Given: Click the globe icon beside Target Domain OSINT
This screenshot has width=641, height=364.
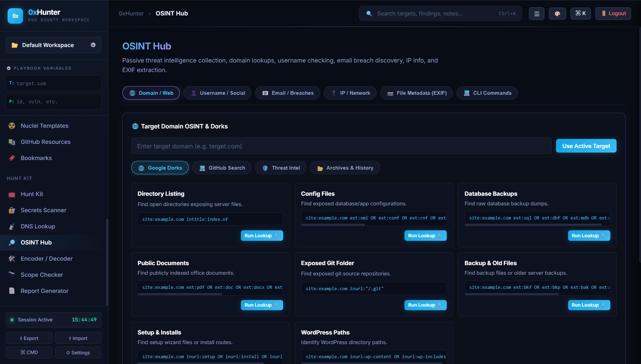Looking at the screenshot, I should 135,126.
